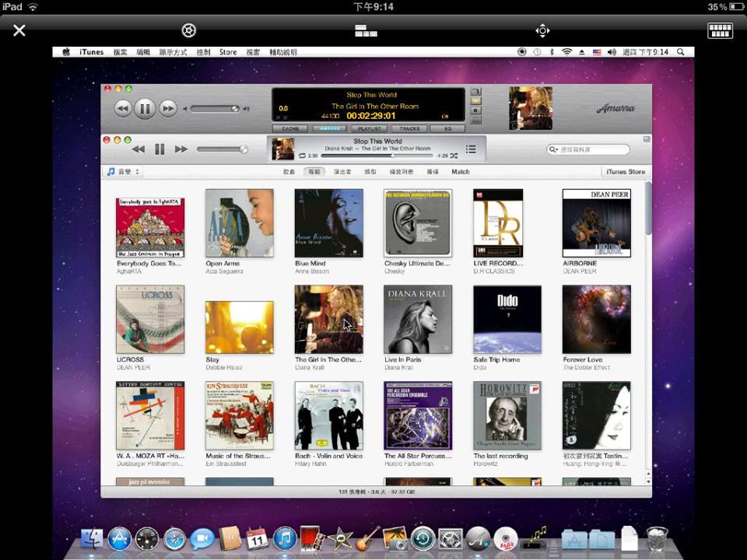
Task: Adjust the iTunes volume slider
Action: point(222,149)
